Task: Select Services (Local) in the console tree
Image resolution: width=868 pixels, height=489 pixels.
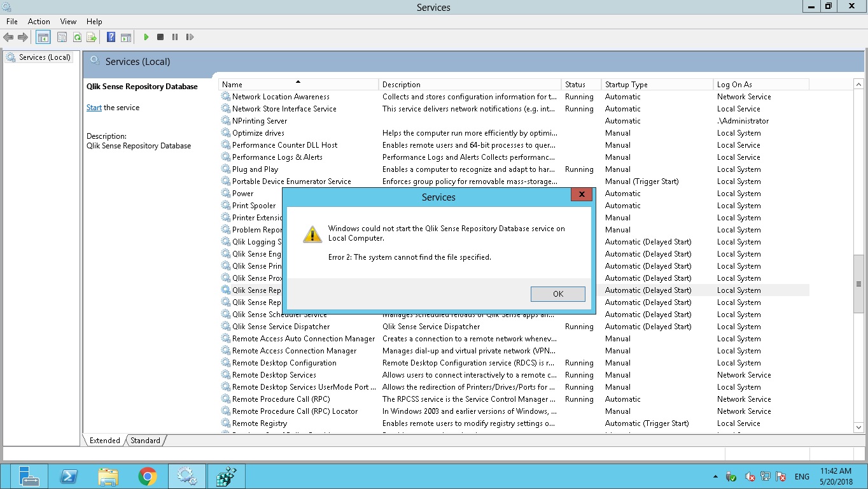Action: [38, 57]
